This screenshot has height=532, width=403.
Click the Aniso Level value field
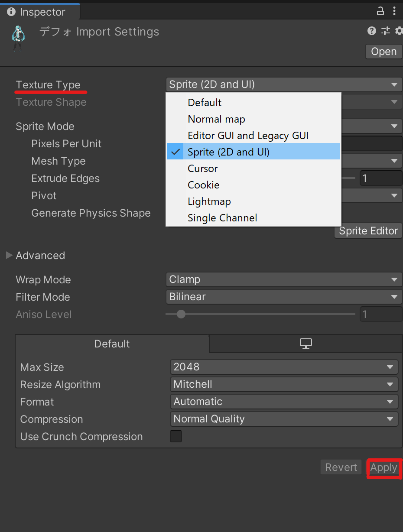click(x=381, y=314)
